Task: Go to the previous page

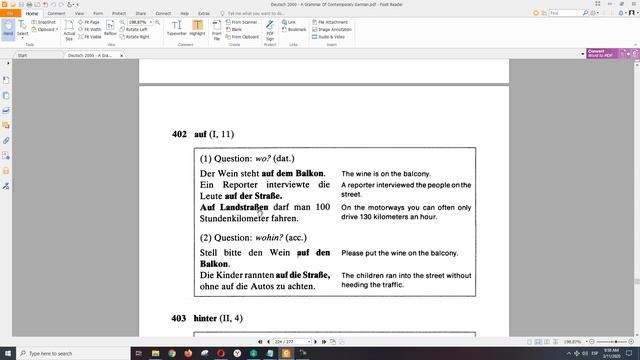Action: tap(268, 342)
